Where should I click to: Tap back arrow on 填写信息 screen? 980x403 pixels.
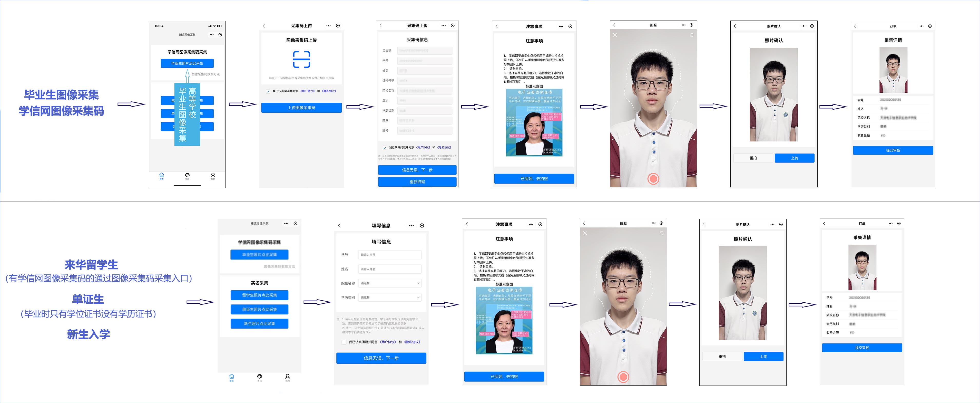coord(339,226)
